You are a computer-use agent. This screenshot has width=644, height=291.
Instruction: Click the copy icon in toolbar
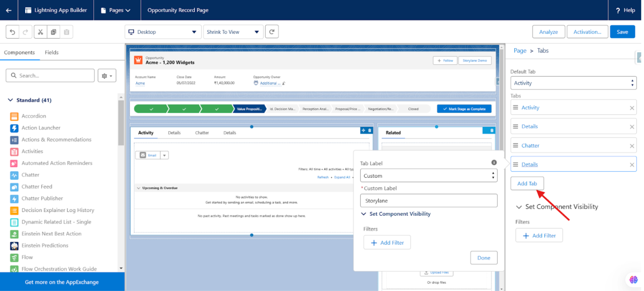(x=53, y=32)
